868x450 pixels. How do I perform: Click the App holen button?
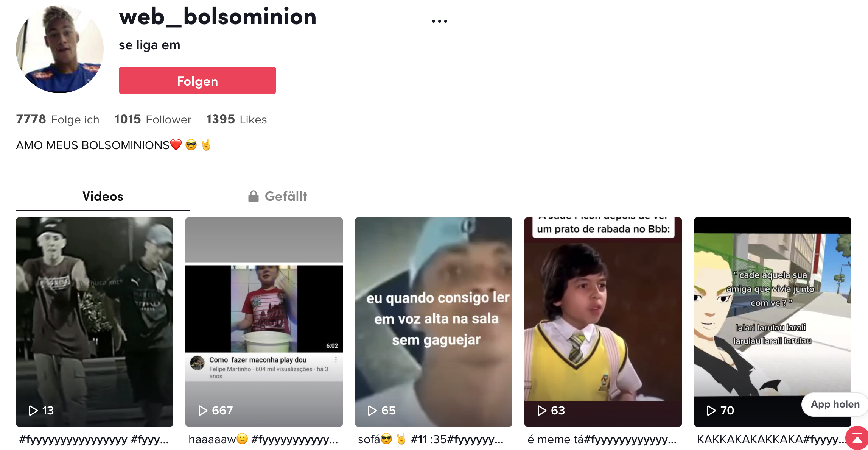(835, 404)
